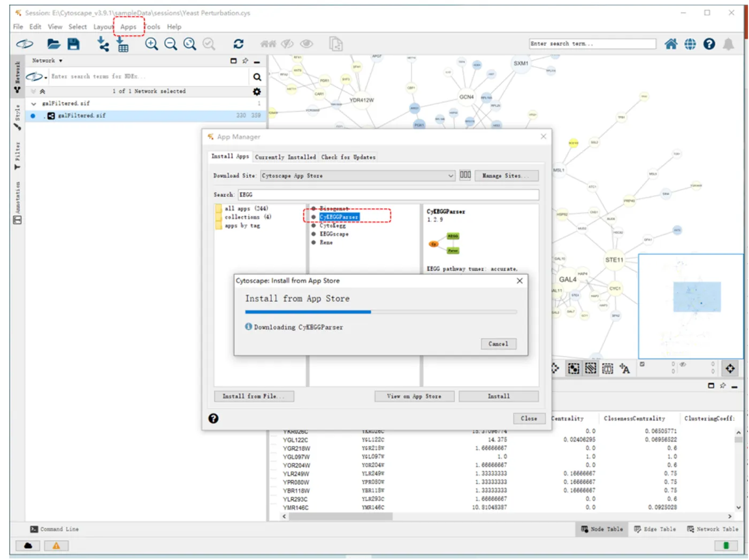The width and height of the screenshot is (749, 560).
Task: Click fit navigator crosshair icon
Action: click(730, 368)
